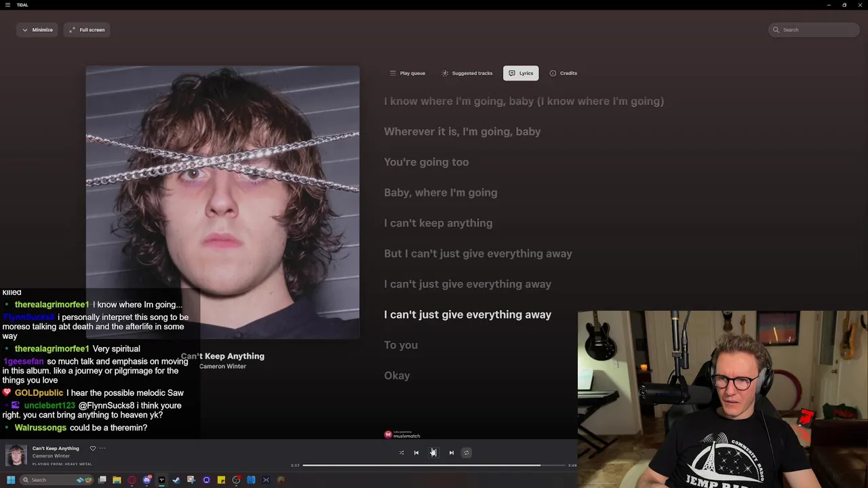Click chat username GOLDpublic
The image size is (868, 488).
tap(39, 392)
